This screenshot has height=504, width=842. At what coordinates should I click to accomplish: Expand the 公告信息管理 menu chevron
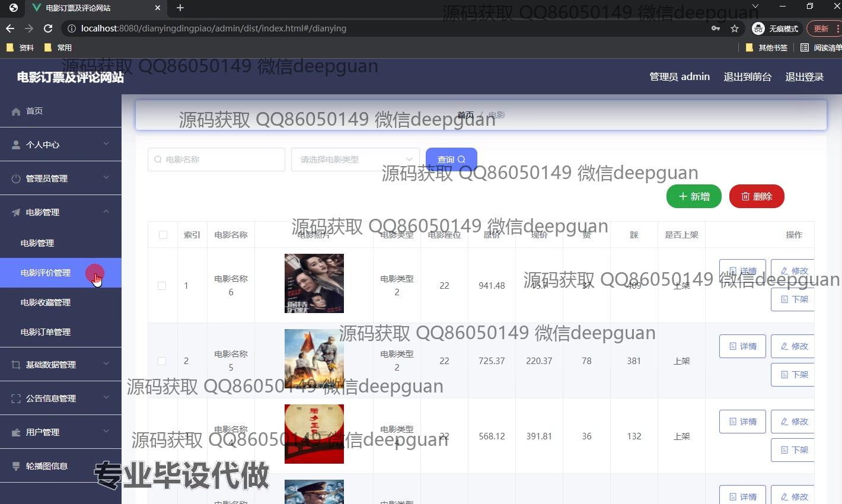pos(106,397)
